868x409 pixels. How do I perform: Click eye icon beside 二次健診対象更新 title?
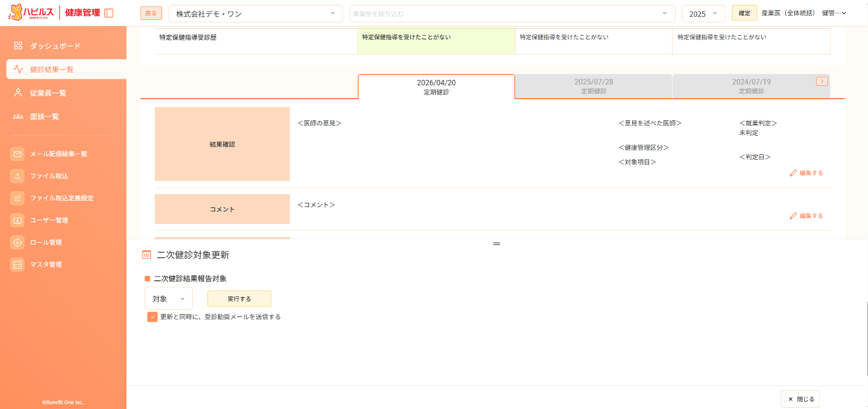tap(146, 255)
